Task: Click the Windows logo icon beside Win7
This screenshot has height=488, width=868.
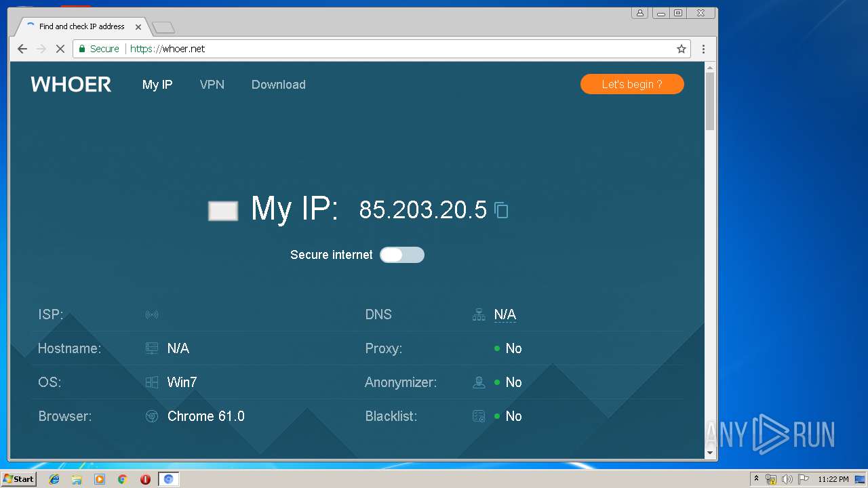Action: point(152,382)
